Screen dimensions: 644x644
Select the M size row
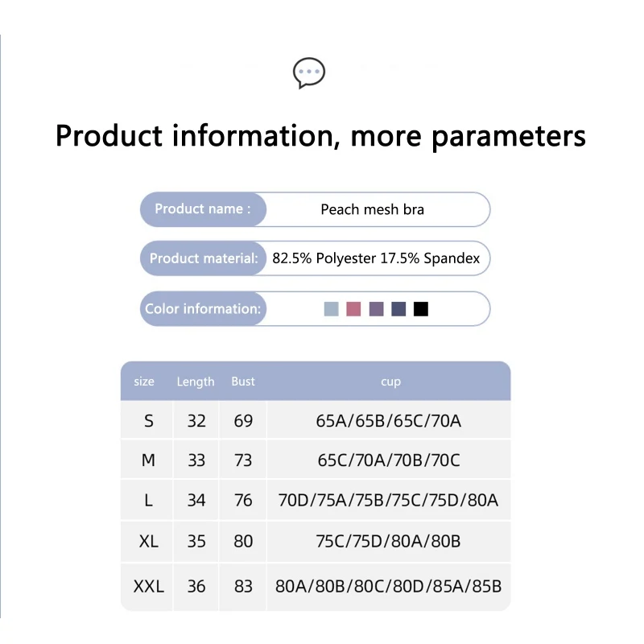point(316,460)
